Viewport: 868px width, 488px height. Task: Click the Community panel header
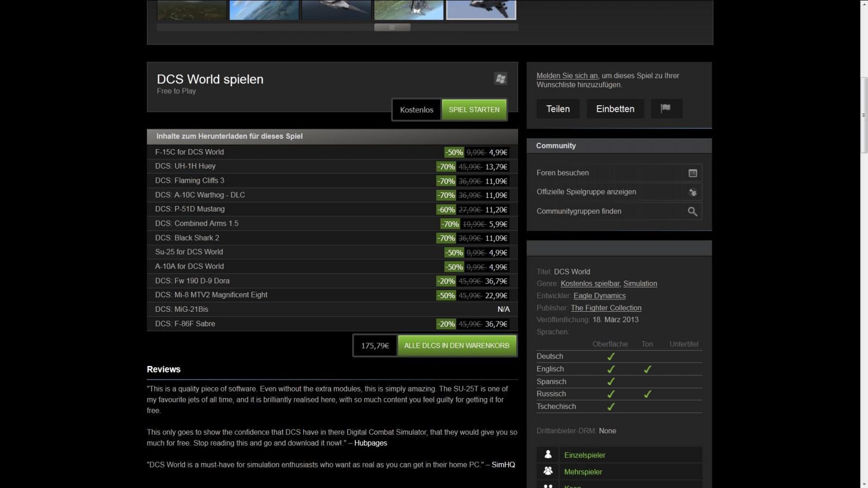619,145
